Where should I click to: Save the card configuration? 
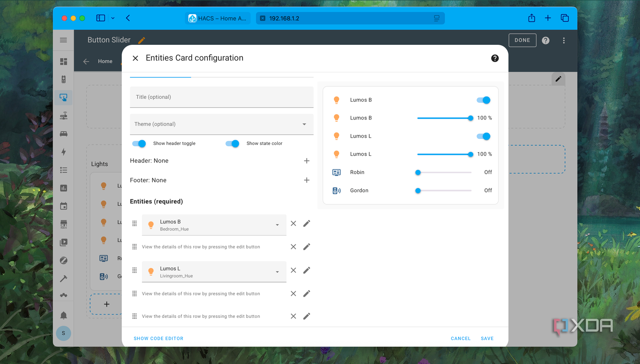coord(487,339)
